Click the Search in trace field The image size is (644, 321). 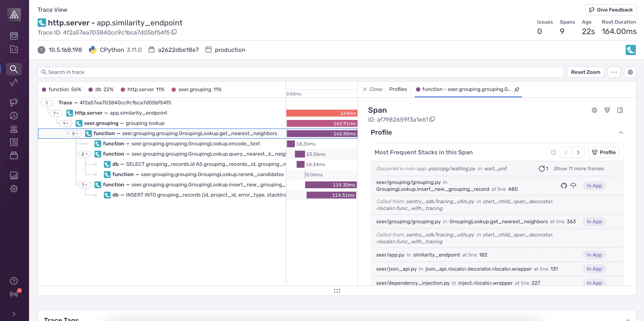tap(175, 72)
